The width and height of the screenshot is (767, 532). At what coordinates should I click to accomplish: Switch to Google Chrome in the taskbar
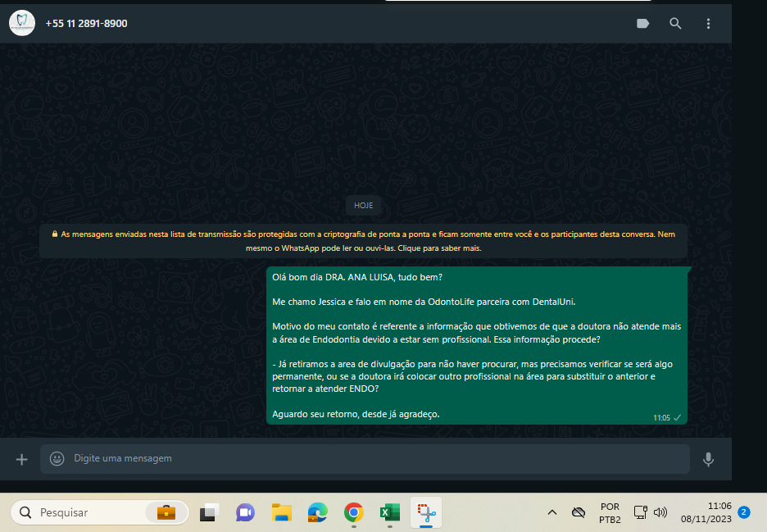tap(354, 512)
